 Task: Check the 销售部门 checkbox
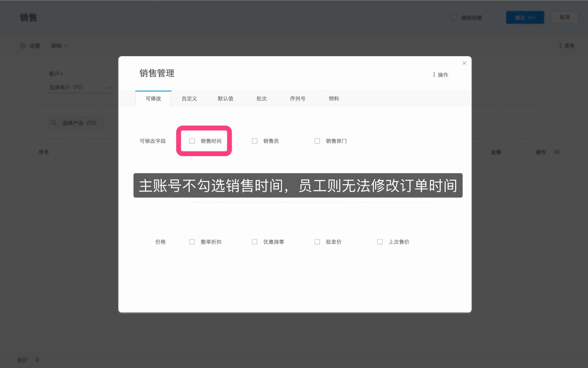(x=317, y=141)
